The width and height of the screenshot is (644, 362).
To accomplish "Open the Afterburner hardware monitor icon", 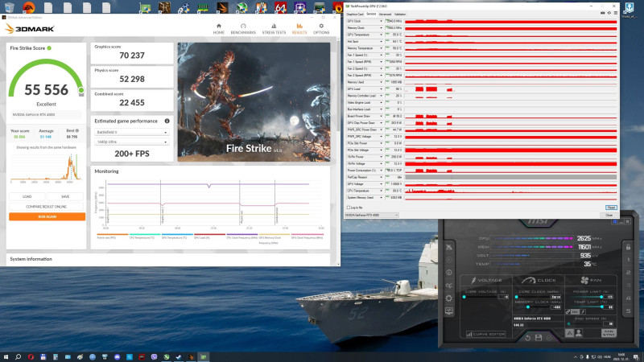I will coord(449,311).
